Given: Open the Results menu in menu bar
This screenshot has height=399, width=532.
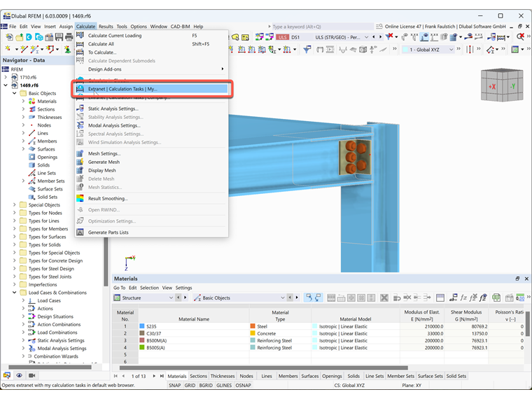Looking at the screenshot, I should coord(106,27).
